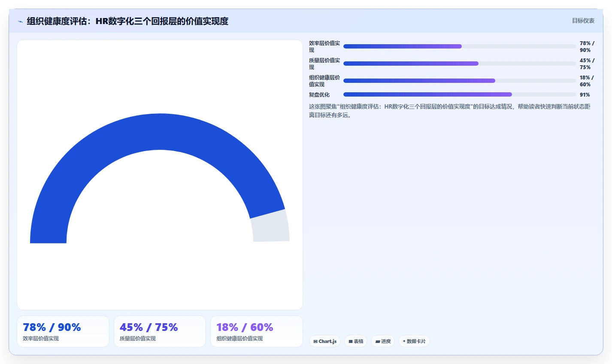Image resolution: width=612 pixels, height=364 pixels.
Task: Click the 复盘优化 row label
Action: click(x=319, y=94)
